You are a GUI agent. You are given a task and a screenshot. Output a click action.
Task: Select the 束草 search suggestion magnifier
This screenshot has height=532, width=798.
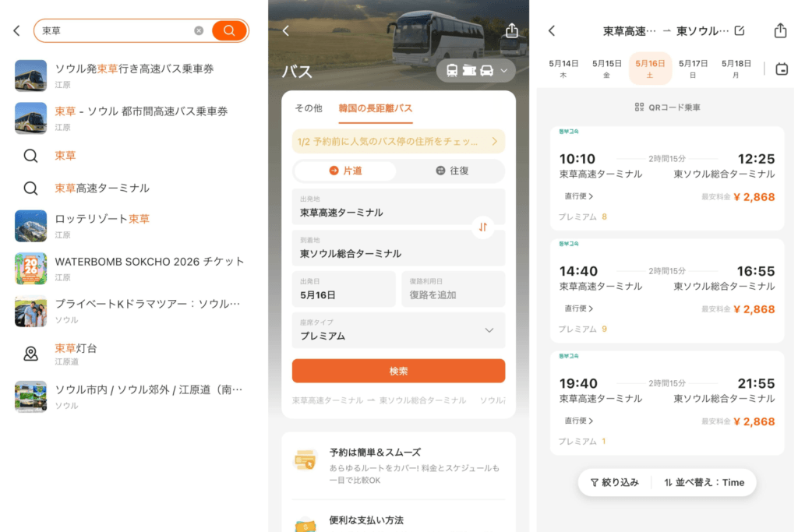click(x=30, y=156)
